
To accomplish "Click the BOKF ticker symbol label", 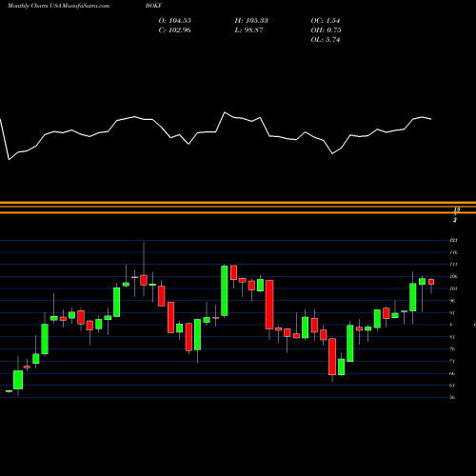I will tap(154, 6).
